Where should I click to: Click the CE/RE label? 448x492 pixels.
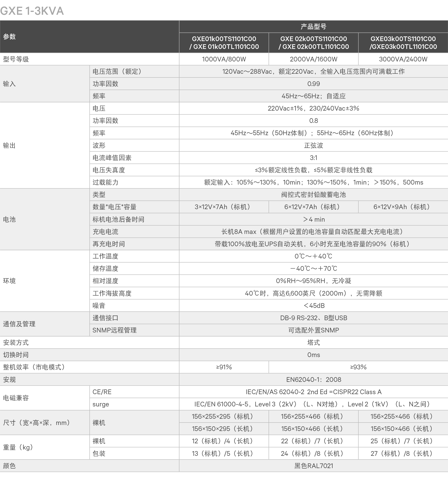click(102, 392)
